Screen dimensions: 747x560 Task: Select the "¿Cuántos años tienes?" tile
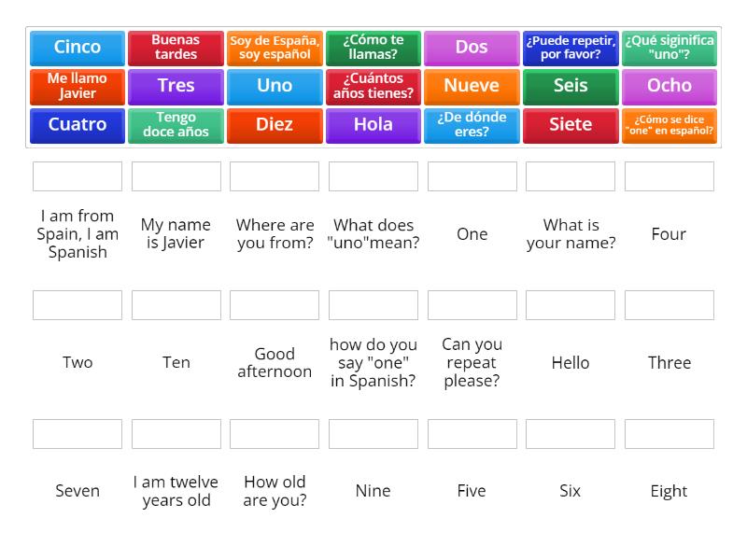pos(373,87)
